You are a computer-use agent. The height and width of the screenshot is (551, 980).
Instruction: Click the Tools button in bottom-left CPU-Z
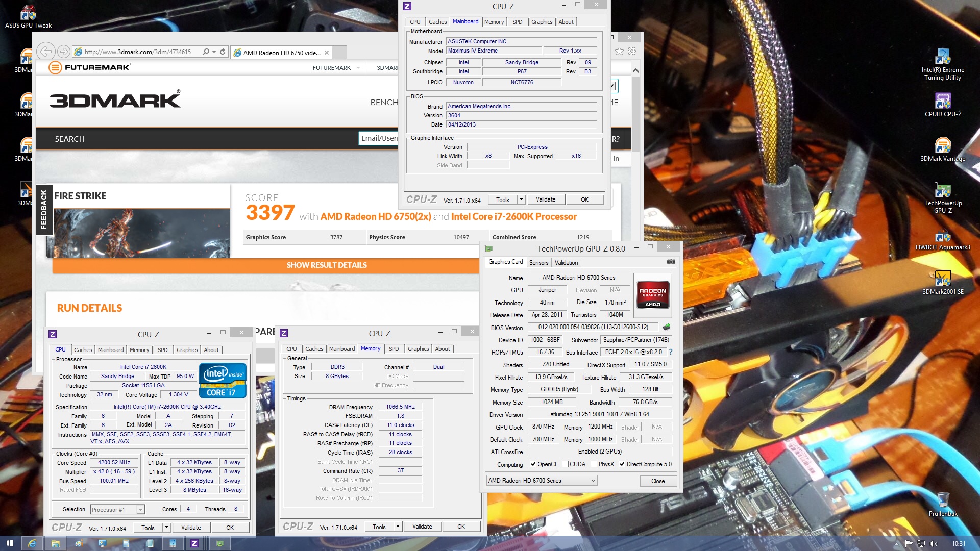(x=148, y=528)
